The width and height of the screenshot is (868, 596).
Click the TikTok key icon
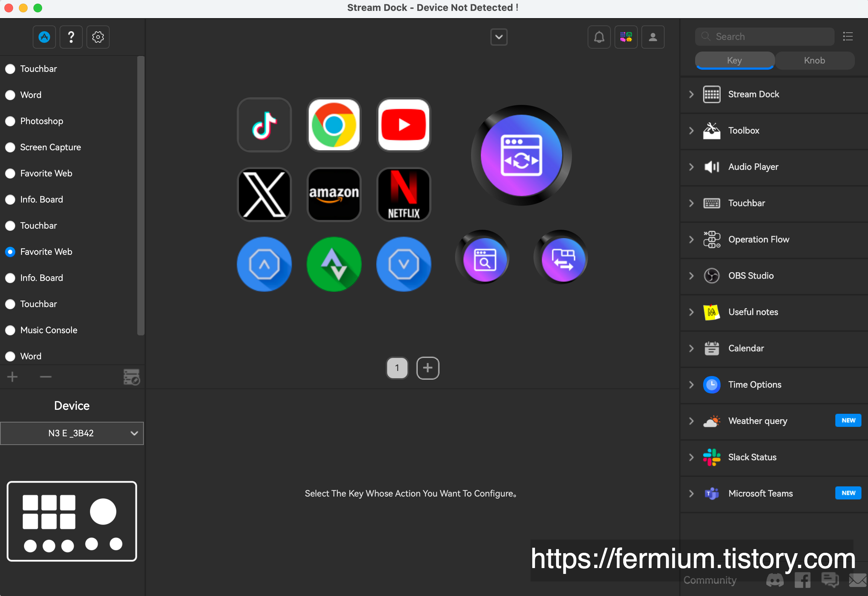pos(264,125)
